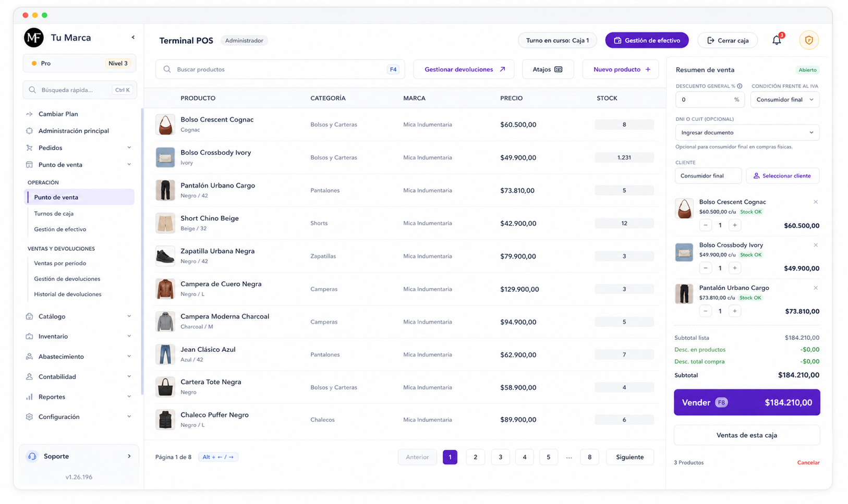This screenshot has height=504, width=848.
Task: Click the Inventario box icon
Action: pyautogui.click(x=29, y=337)
